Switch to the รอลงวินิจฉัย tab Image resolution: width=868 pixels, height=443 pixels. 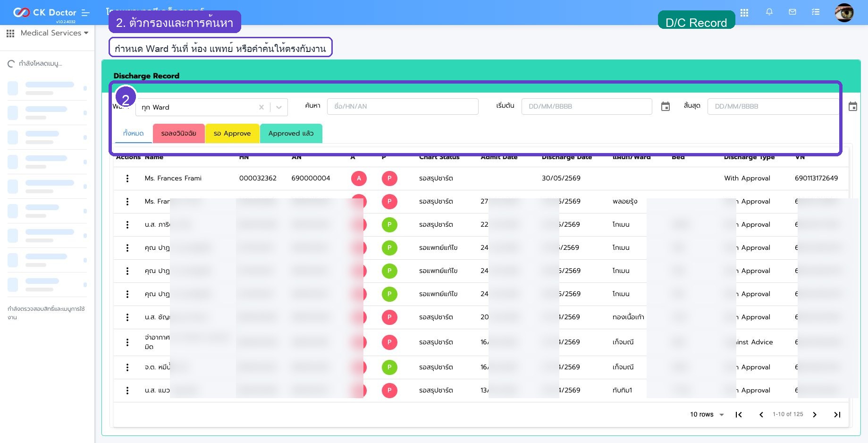tap(178, 134)
